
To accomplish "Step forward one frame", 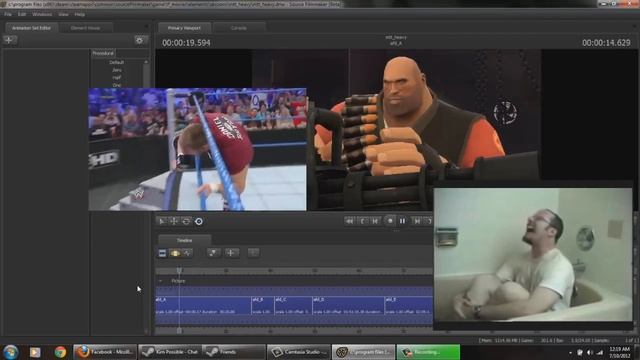I will (417, 221).
